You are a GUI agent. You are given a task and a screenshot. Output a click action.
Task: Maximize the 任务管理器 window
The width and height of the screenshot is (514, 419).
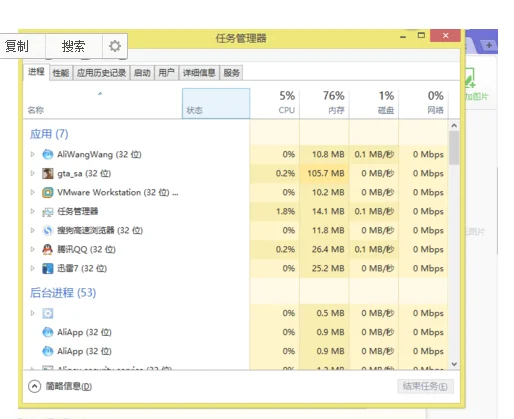point(421,35)
